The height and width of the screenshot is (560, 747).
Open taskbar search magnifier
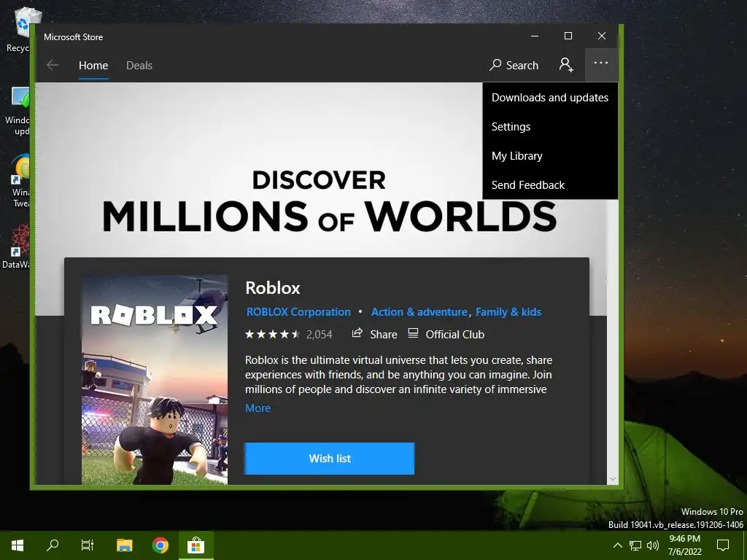(x=53, y=545)
